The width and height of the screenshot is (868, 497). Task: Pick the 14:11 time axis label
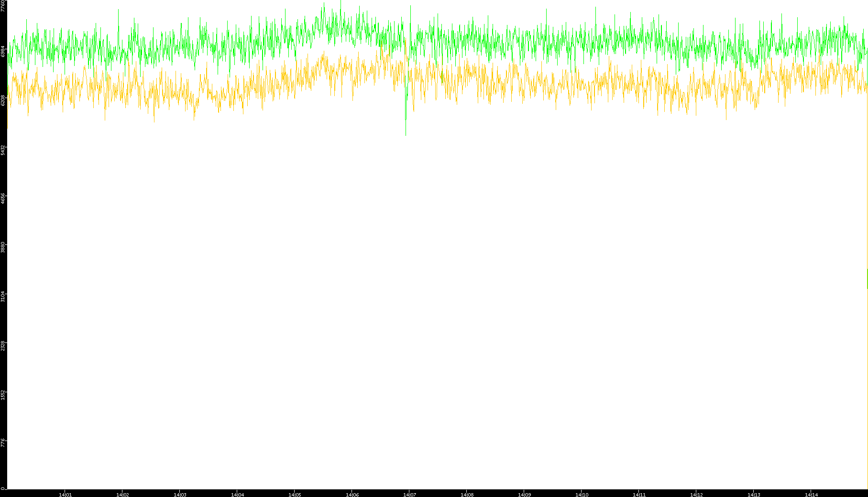tap(639, 494)
